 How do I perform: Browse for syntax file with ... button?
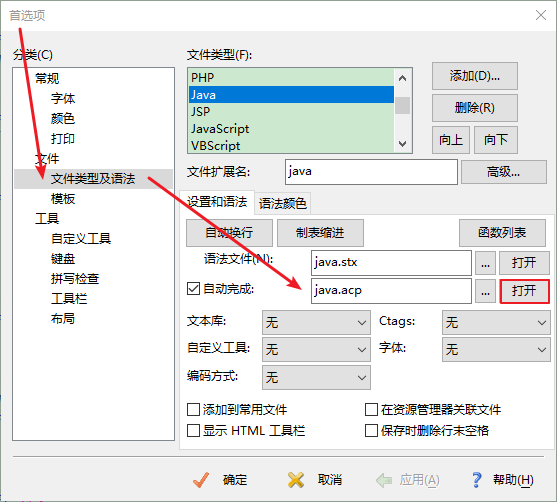pyautogui.click(x=485, y=263)
